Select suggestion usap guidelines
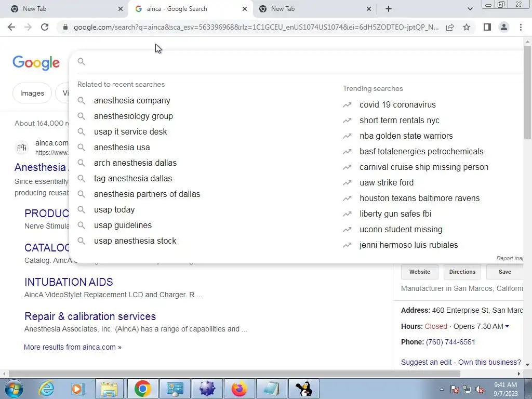 coord(123,225)
